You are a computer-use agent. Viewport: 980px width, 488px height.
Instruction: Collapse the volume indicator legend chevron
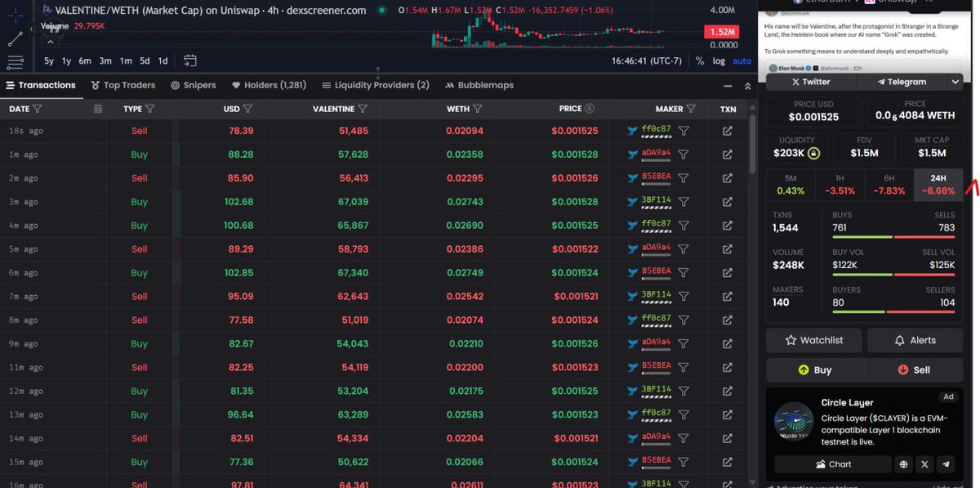click(51, 41)
